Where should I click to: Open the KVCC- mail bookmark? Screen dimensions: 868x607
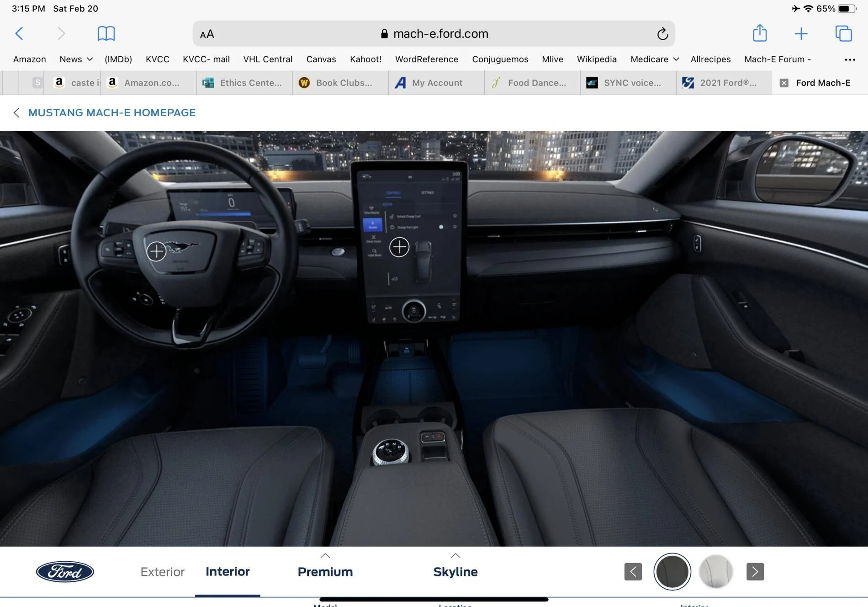click(206, 59)
